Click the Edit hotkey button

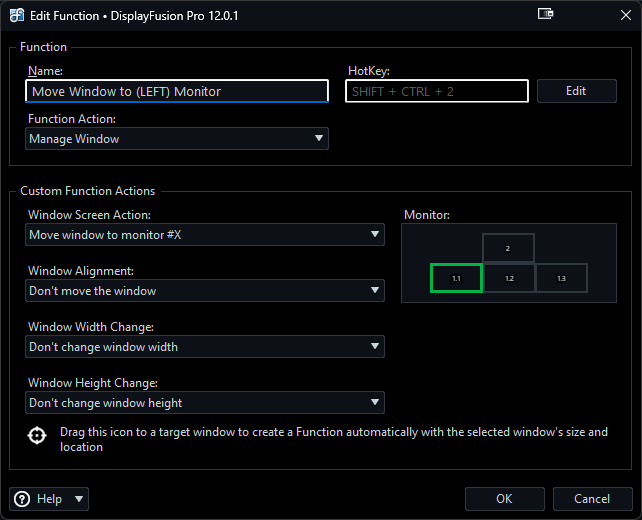[576, 91]
